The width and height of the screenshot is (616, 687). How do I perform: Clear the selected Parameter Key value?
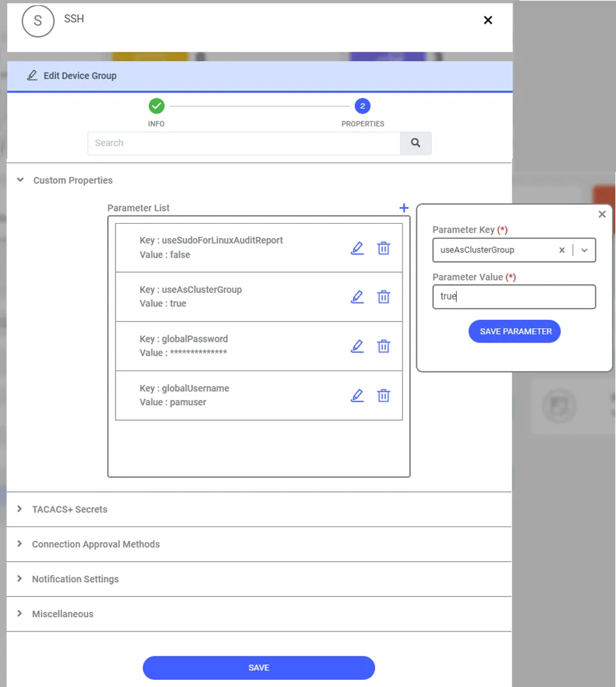562,250
